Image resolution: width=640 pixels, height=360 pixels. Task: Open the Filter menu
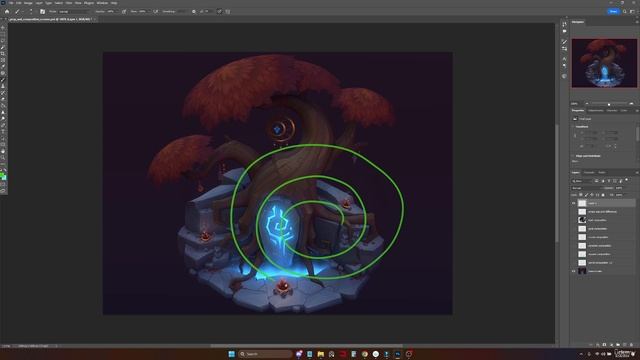click(x=69, y=3)
